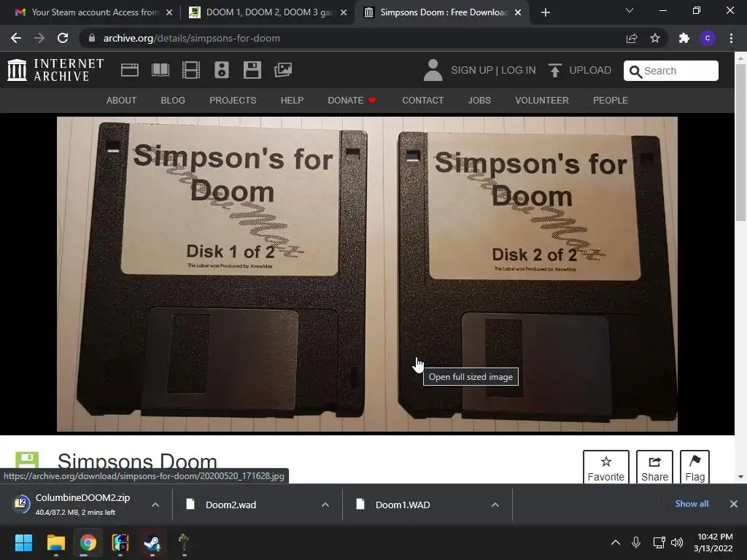The image size is (747, 560).
Task: Open the Internet Archive Video film icon
Action: point(191,70)
